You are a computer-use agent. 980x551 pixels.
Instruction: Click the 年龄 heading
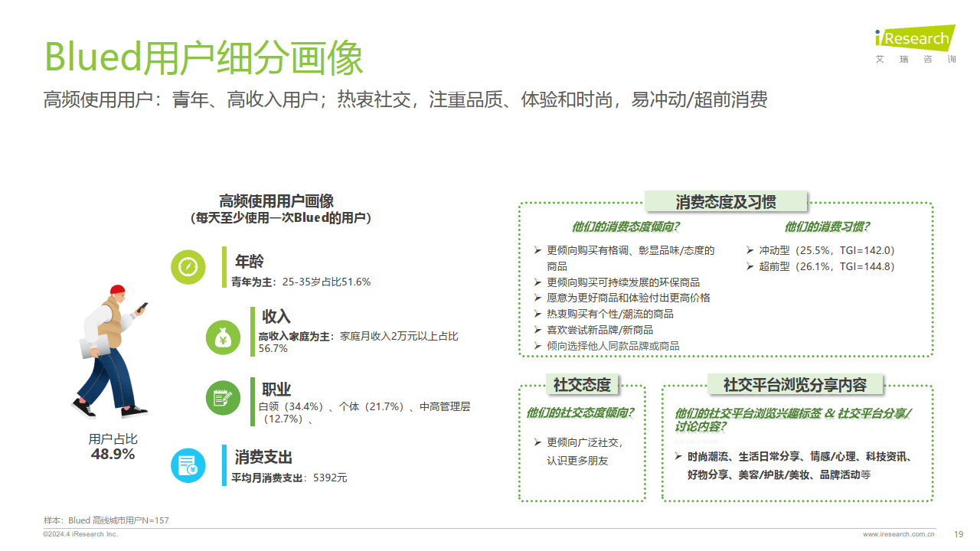[x=250, y=261]
